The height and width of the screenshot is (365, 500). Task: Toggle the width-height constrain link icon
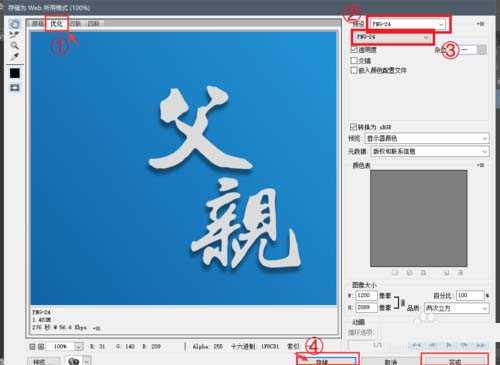tap(403, 302)
